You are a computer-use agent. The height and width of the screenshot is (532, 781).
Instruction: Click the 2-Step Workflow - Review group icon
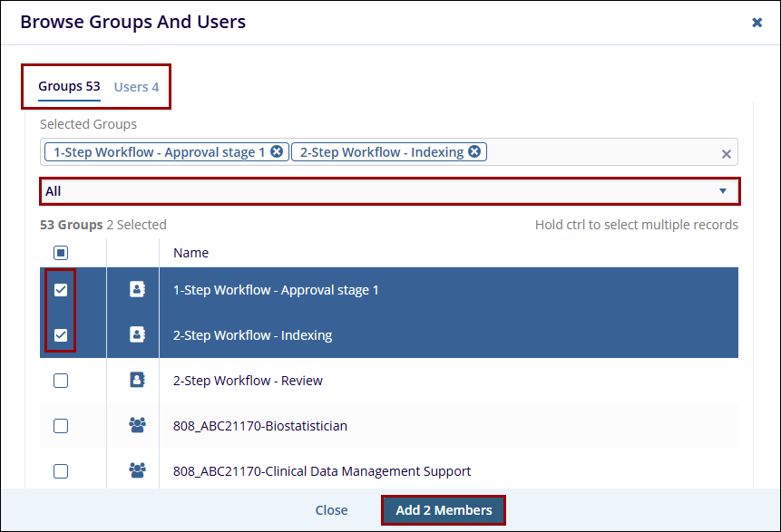tap(137, 381)
